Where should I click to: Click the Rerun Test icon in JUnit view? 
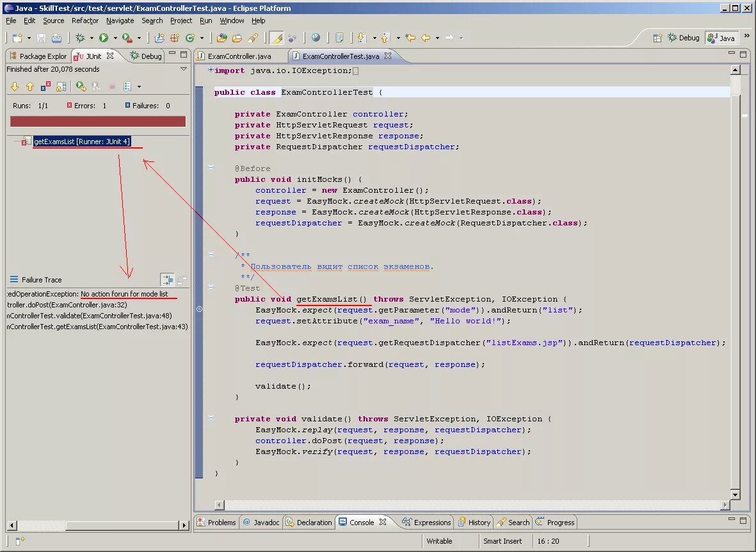point(81,87)
